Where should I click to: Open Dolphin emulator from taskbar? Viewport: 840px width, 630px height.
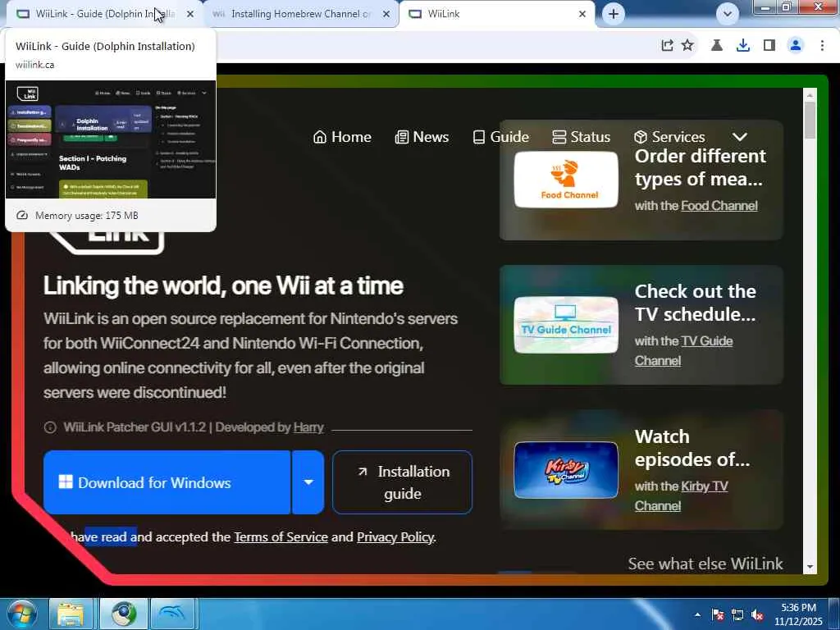(x=172, y=614)
